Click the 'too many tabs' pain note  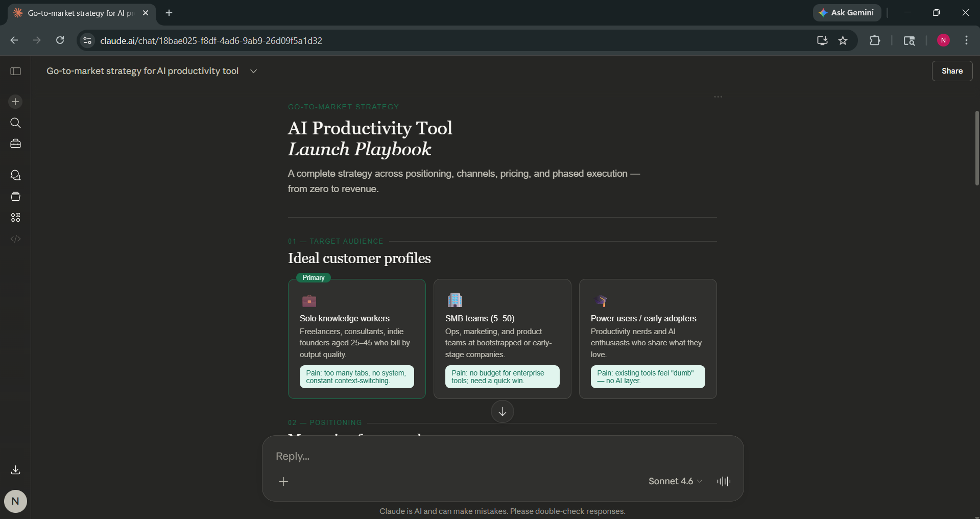[356, 377]
